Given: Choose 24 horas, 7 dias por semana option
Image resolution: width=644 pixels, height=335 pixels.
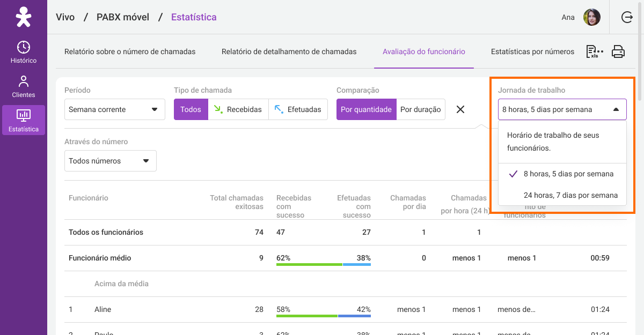Looking at the screenshot, I should pyautogui.click(x=562, y=195).
